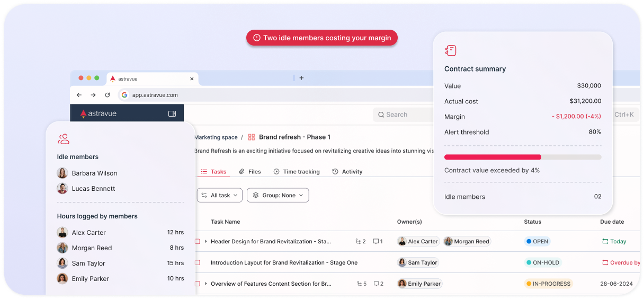Tick checkbox for Overview of Features task
This screenshot has width=644, height=299.
click(x=197, y=284)
